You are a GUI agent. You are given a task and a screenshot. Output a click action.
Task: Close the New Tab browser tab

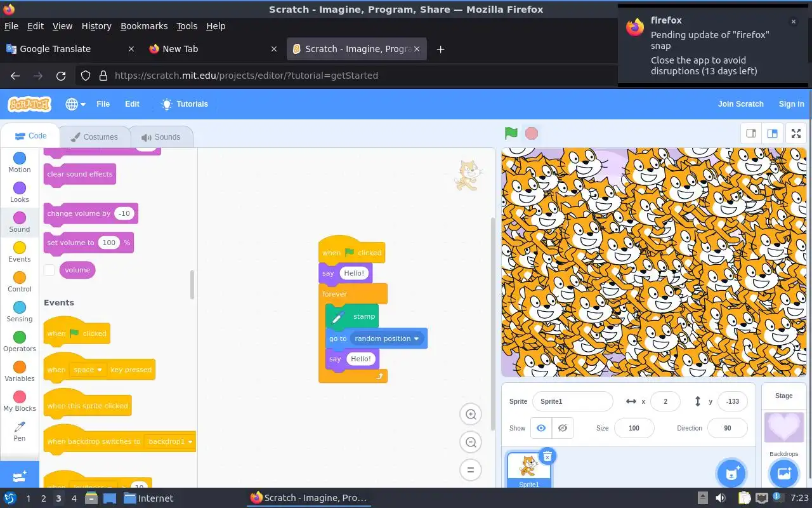(x=274, y=49)
